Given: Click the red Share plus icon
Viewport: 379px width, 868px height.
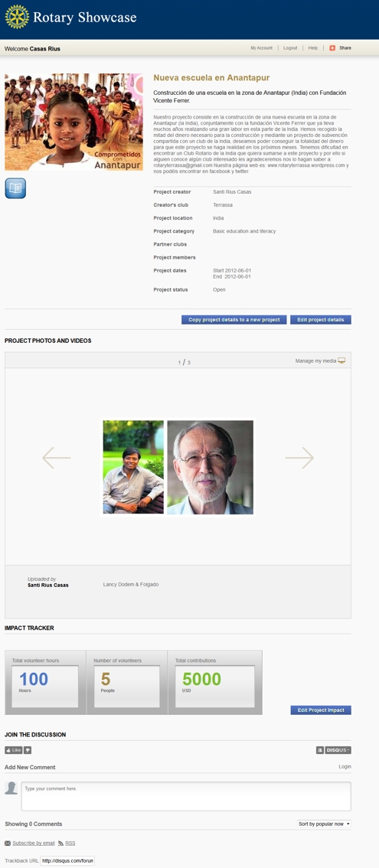Looking at the screenshot, I should pos(332,48).
